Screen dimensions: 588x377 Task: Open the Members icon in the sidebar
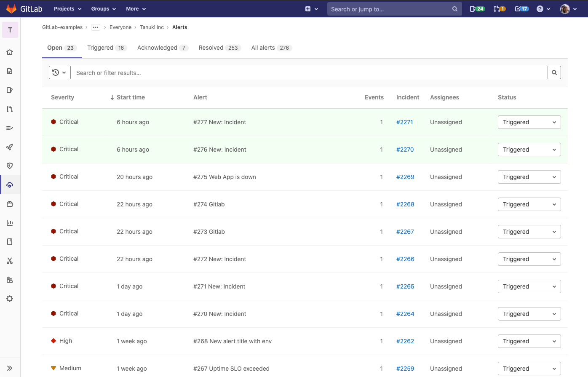tap(10, 279)
